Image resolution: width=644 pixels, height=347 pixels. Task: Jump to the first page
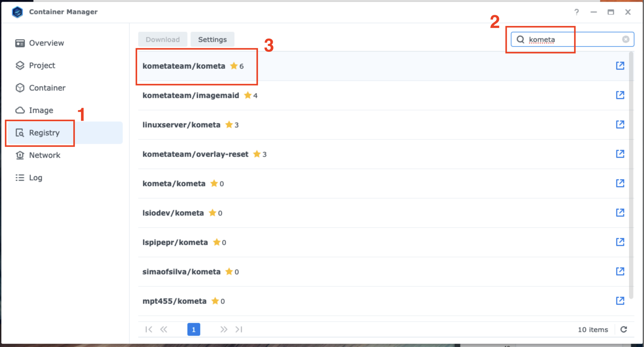click(x=149, y=329)
